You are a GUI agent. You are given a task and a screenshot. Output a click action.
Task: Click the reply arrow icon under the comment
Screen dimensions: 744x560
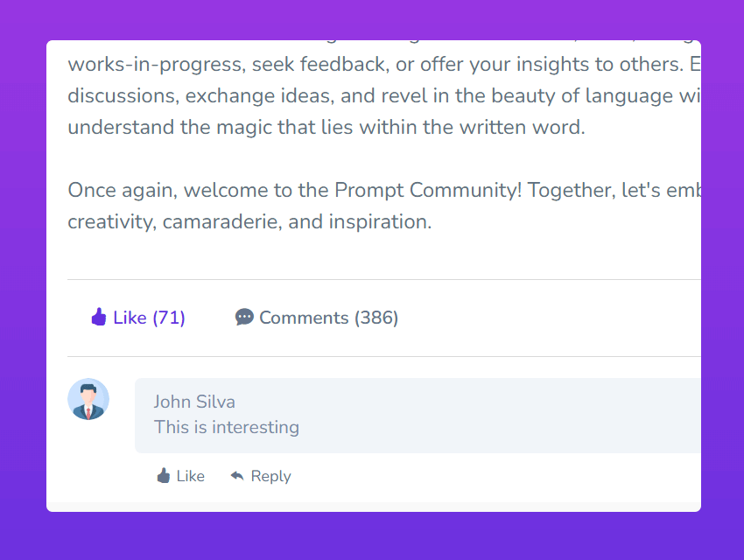pyautogui.click(x=237, y=476)
